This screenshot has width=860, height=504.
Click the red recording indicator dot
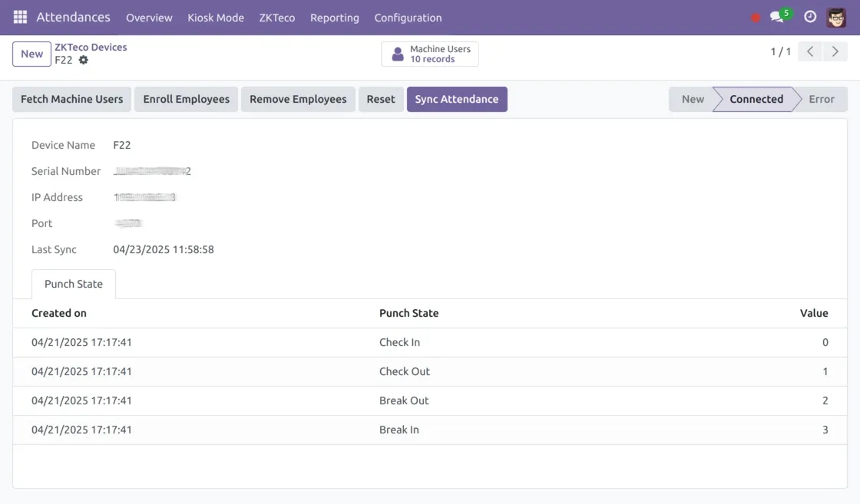pos(756,18)
